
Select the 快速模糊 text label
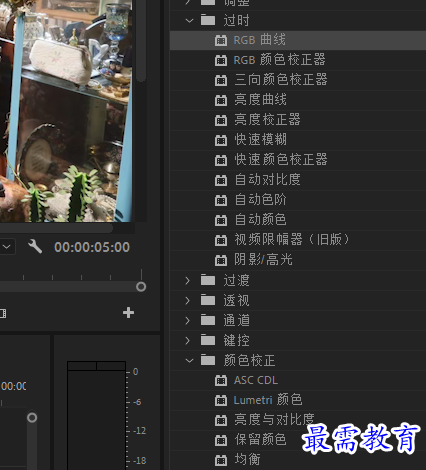pos(260,140)
